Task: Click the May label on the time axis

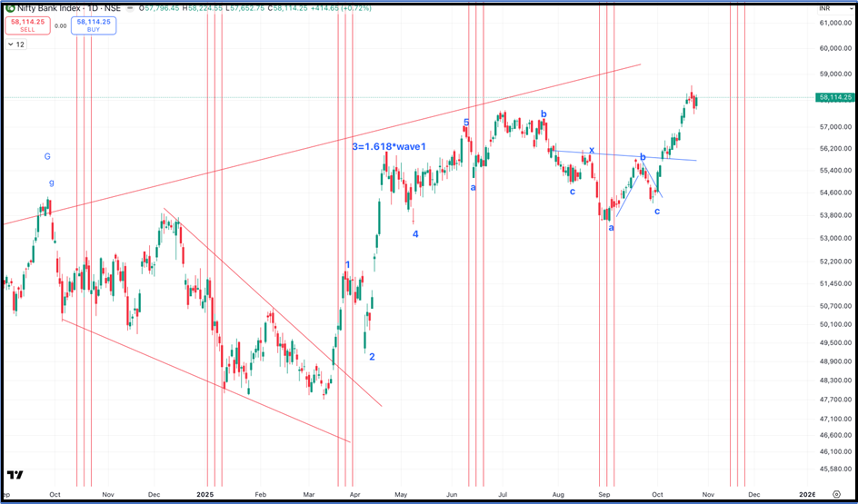Action: [x=401, y=495]
